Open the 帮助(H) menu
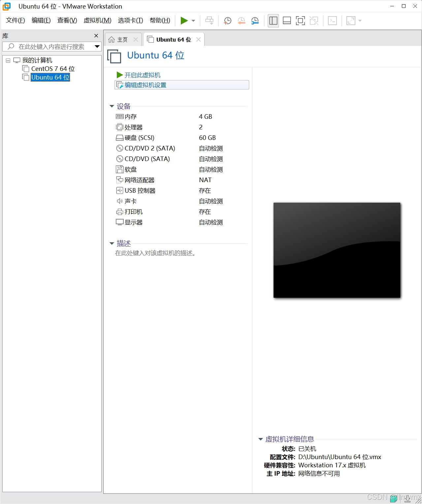The height and width of the screenshot is (504, 422). coord(160,20)
